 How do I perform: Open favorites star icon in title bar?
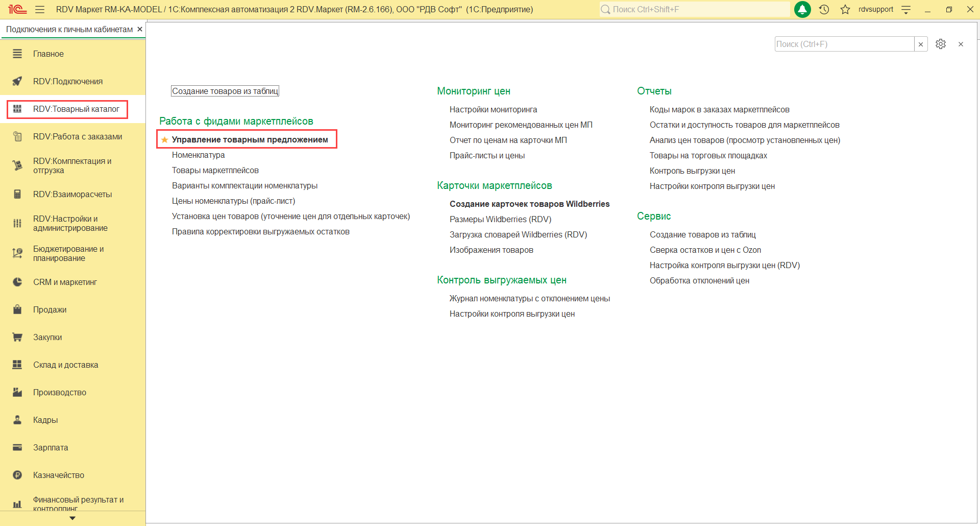[845, 9]
